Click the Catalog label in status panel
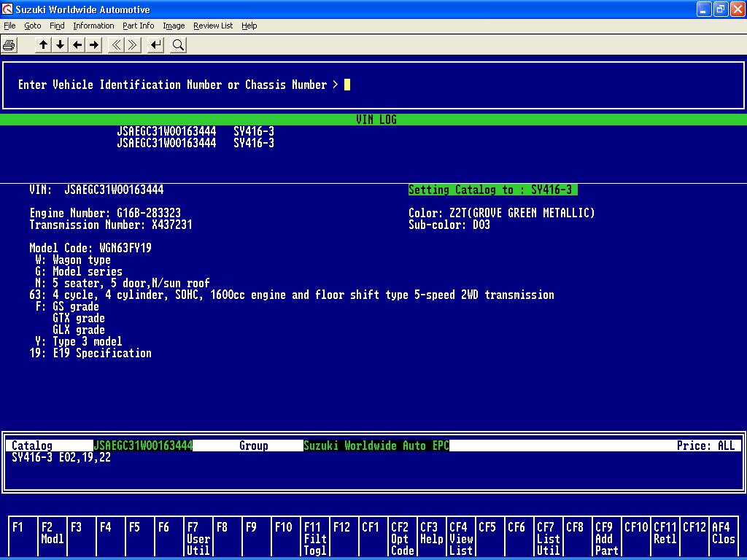This screenshot has height=560, width=747. pos(31,446)
